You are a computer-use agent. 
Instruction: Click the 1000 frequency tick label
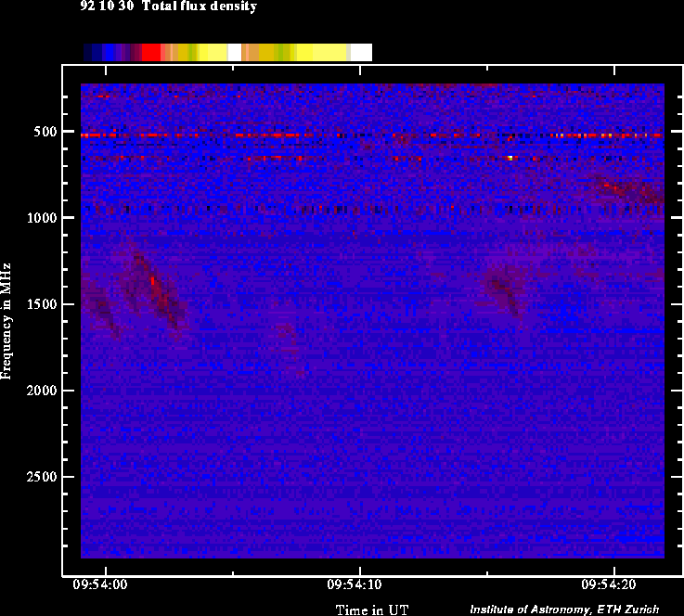click(x=42, y=217)
